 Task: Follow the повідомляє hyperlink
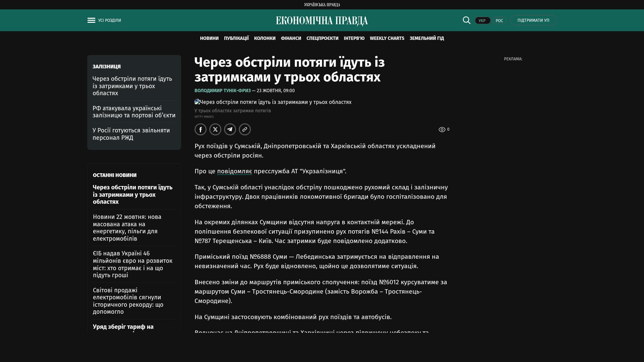234,171
